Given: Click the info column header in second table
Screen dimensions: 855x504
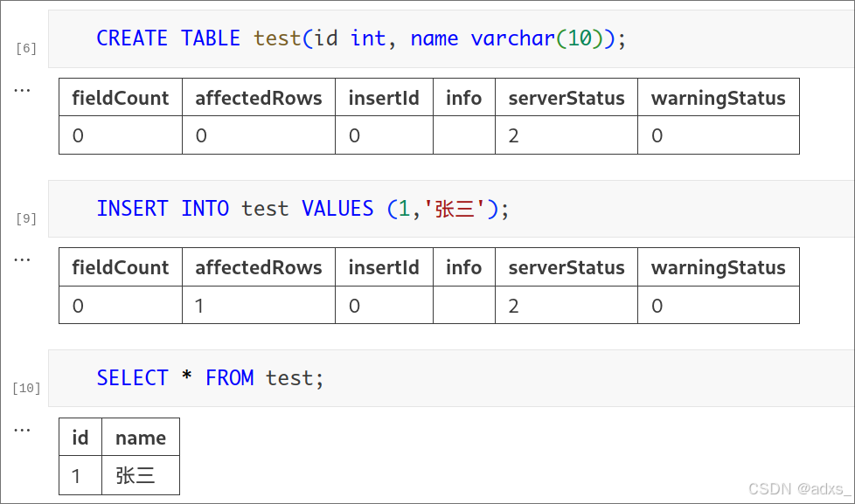Looking at the screenshot, I should click(464, 267).
